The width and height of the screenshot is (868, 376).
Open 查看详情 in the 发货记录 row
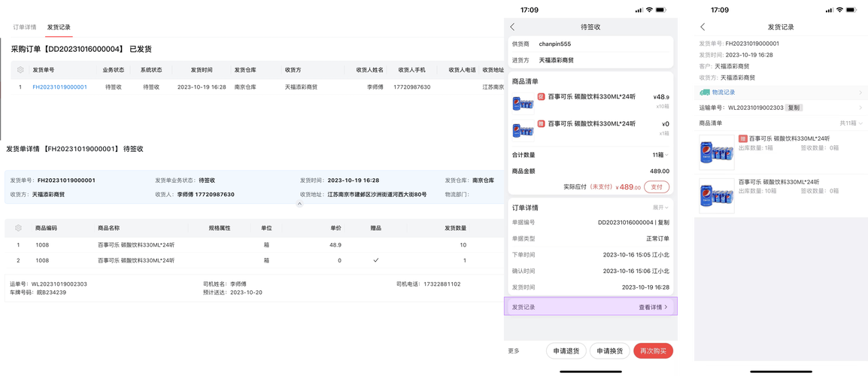coord(653,307)
